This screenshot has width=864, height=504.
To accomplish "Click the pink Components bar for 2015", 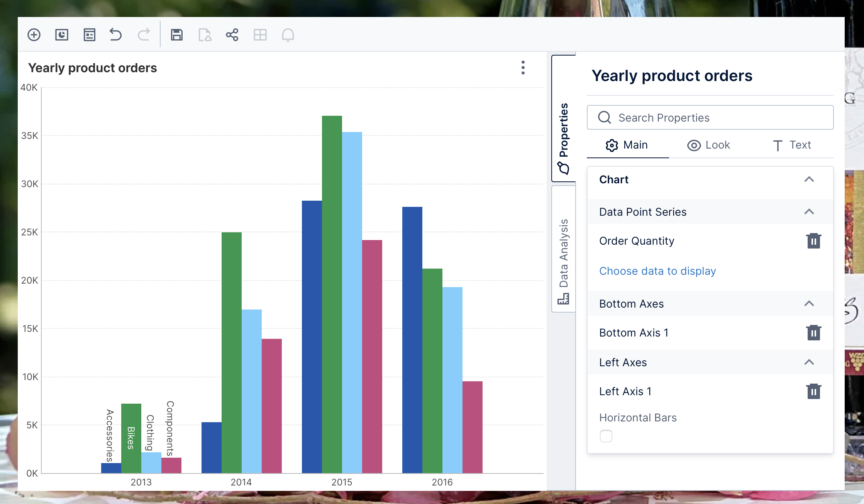I will 372,357.
